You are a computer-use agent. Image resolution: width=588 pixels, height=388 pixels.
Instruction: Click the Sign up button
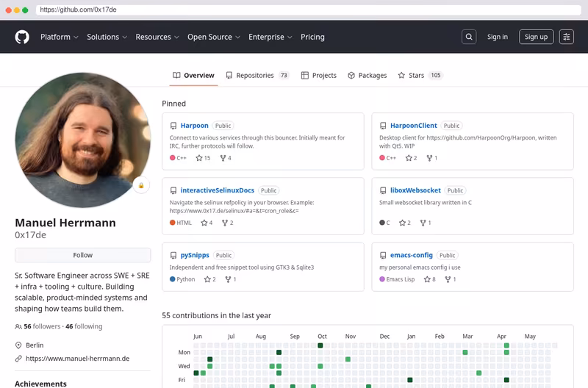point(536,37)
